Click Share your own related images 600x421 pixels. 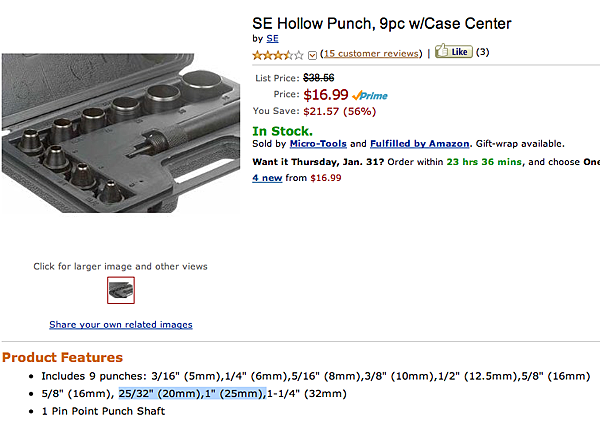121,324
